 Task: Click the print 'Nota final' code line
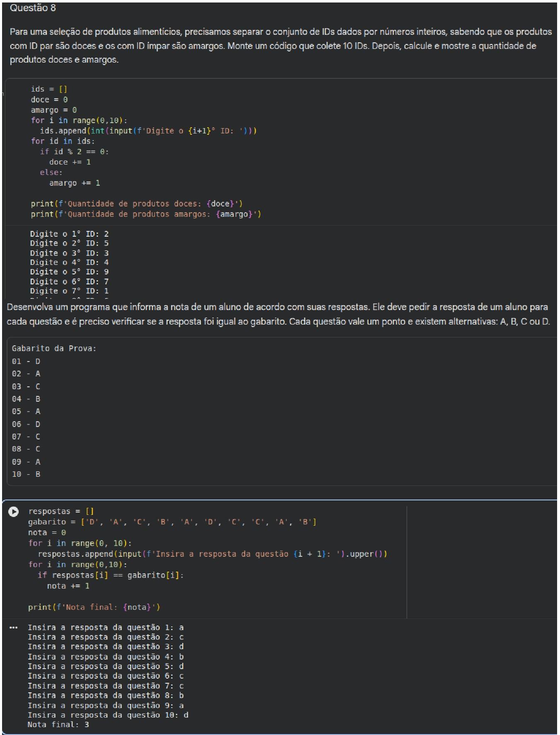pos(94,607)
